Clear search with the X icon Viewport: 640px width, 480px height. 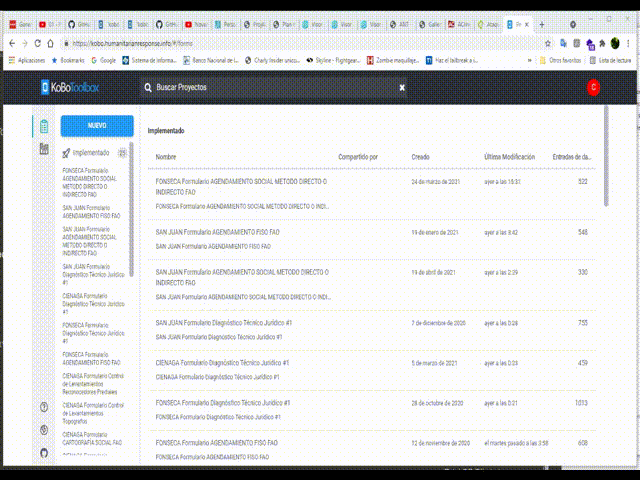pos(402,88)
